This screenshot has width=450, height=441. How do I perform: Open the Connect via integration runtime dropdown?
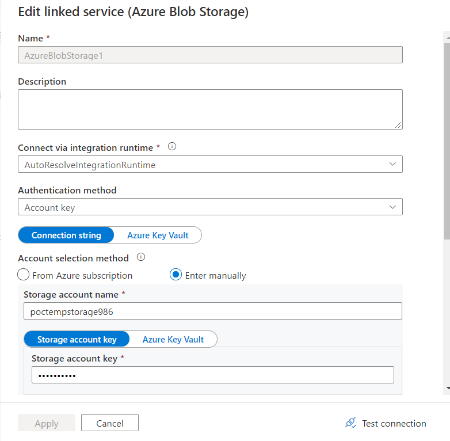(210, 164)
